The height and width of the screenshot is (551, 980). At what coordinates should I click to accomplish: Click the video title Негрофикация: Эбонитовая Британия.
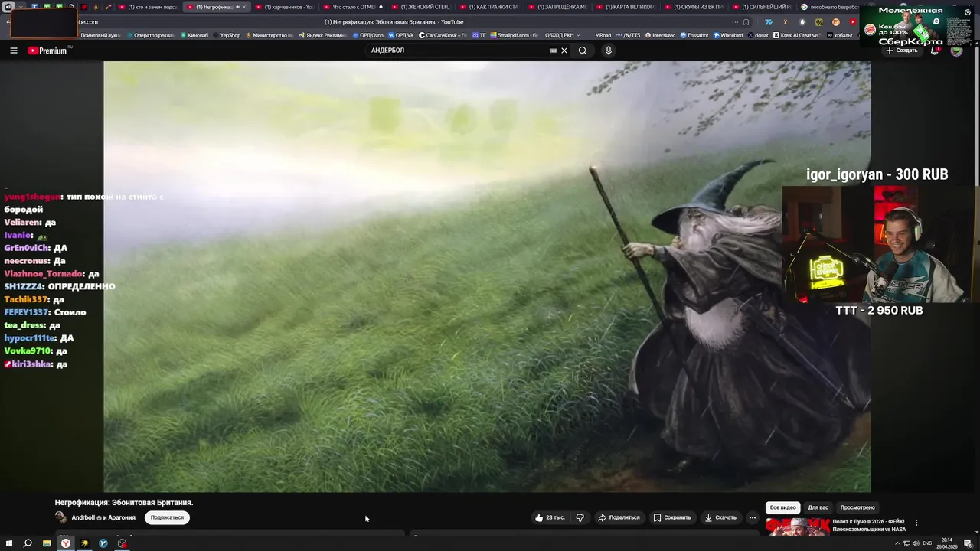(124, 502)
